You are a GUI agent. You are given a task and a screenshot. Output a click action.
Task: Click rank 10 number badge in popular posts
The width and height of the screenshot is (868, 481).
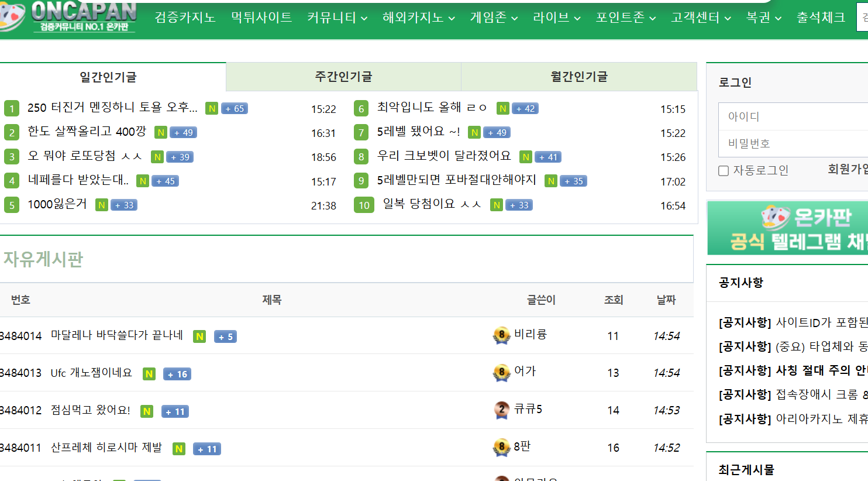point(364,205)
